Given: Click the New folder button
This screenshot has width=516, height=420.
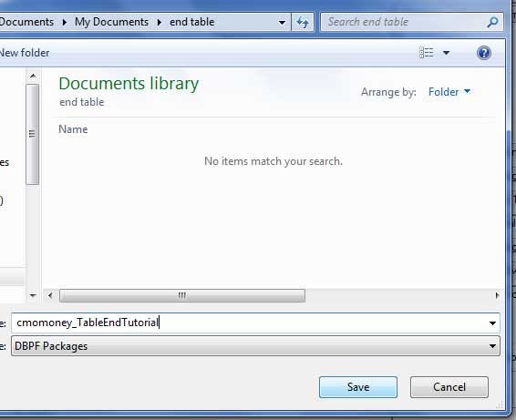Looking at the screenshot, I should pos(25,53).
